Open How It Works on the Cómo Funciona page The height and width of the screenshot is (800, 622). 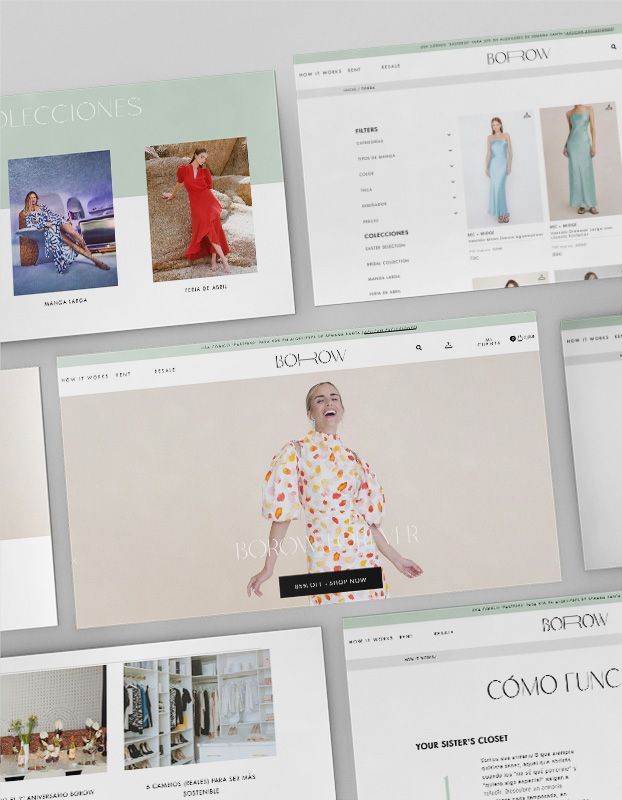coord(371,640)
